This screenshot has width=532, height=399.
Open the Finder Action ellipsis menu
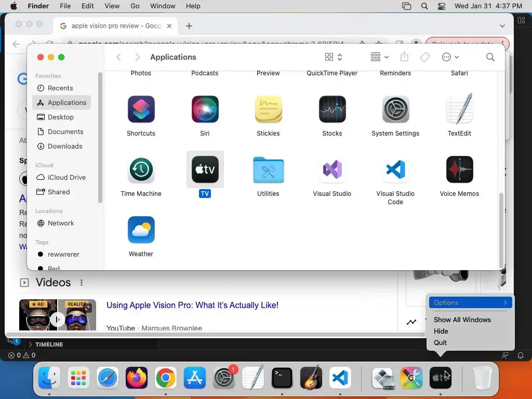[450, 57]
